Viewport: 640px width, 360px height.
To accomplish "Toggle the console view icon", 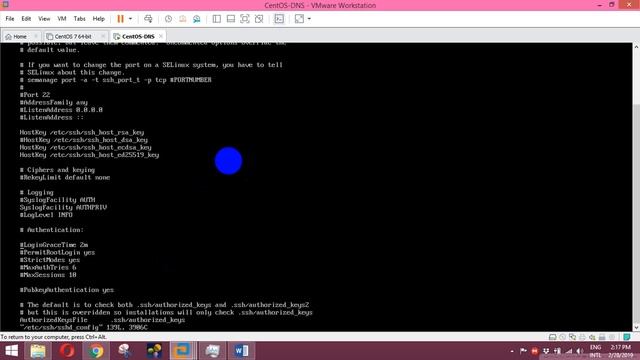I will 279,19.
